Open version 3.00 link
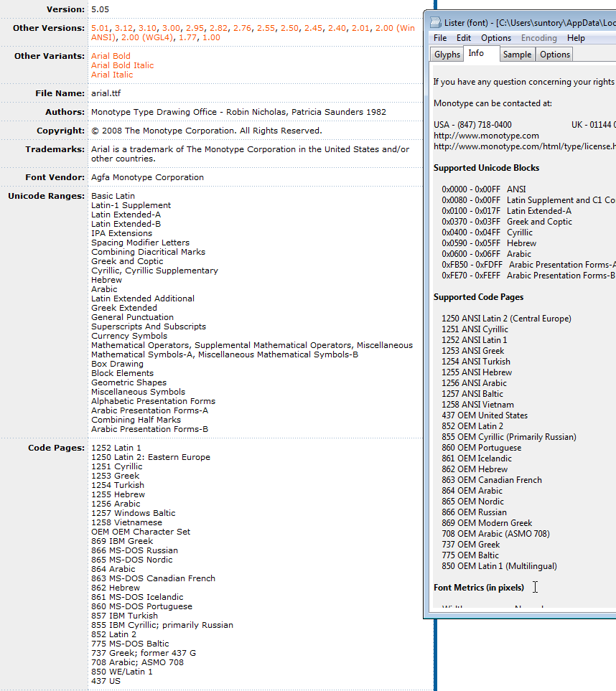Image resolution: width=616 pixels, height=691 pixels. coord(171,28)
